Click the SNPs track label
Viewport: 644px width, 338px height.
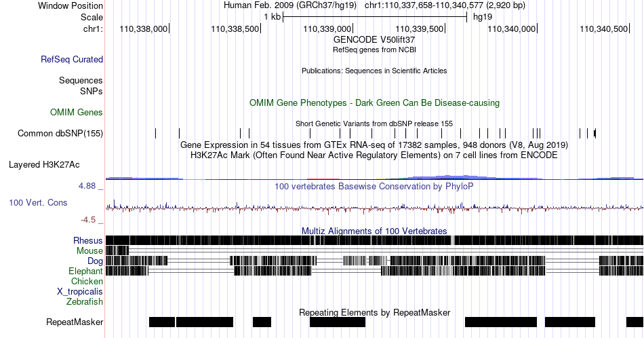(x=92, y=91)
